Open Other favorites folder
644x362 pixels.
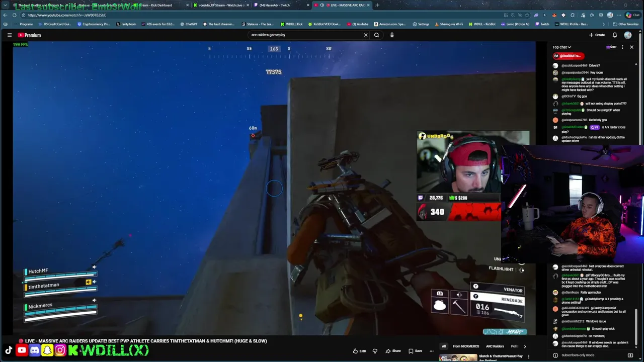click(626, 24)
